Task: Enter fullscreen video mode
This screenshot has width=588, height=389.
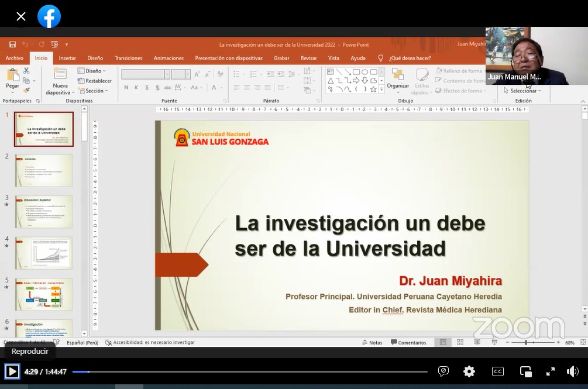Action: [550, 371]
